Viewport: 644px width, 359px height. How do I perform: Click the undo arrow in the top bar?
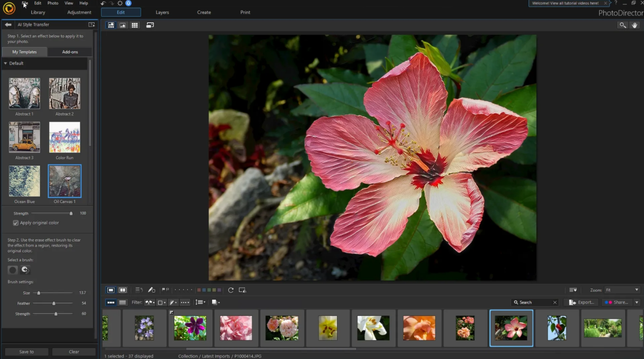[103, 3]
